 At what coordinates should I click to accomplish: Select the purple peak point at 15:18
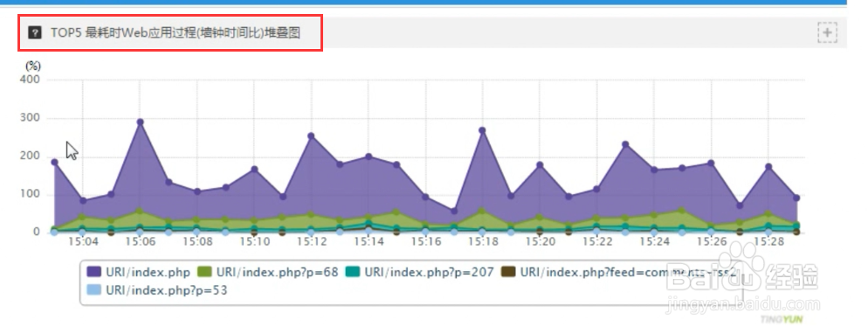tap(482, 130)
